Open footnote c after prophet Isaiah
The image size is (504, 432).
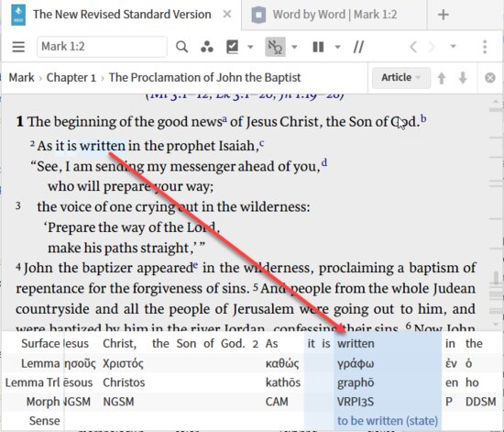[262, 143]
